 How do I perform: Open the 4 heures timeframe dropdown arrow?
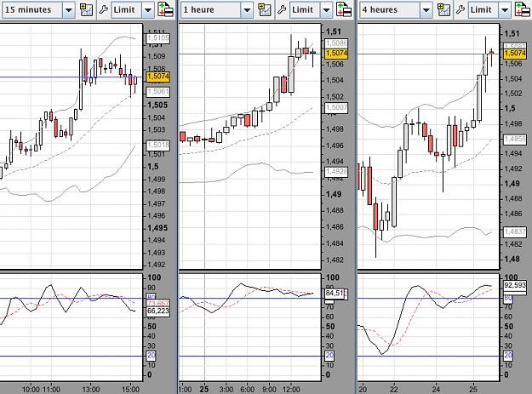pyautogui.click(x=426, y=10)
